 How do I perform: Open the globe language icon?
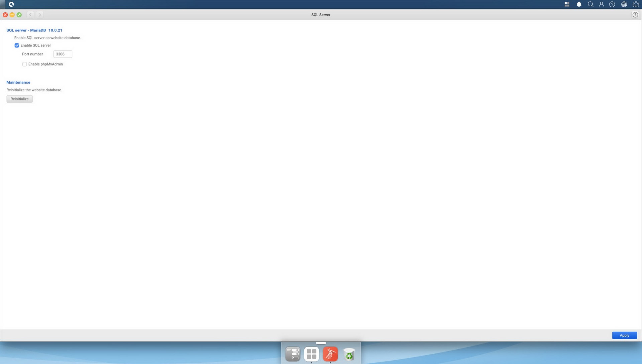(624, 4)
